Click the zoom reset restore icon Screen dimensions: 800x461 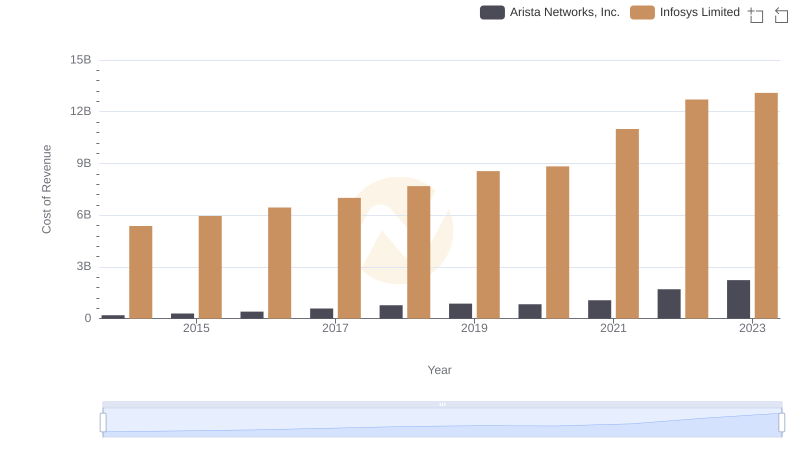click(x=781, y=15)
